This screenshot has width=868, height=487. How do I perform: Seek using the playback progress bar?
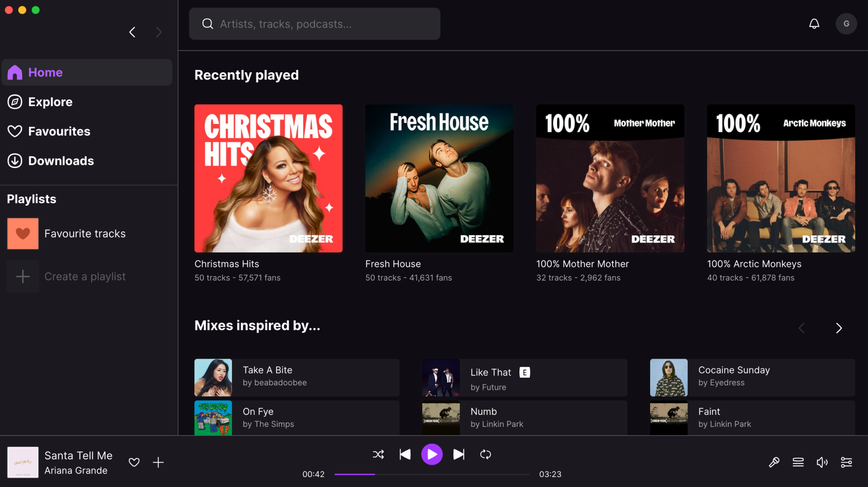point(432,474)
